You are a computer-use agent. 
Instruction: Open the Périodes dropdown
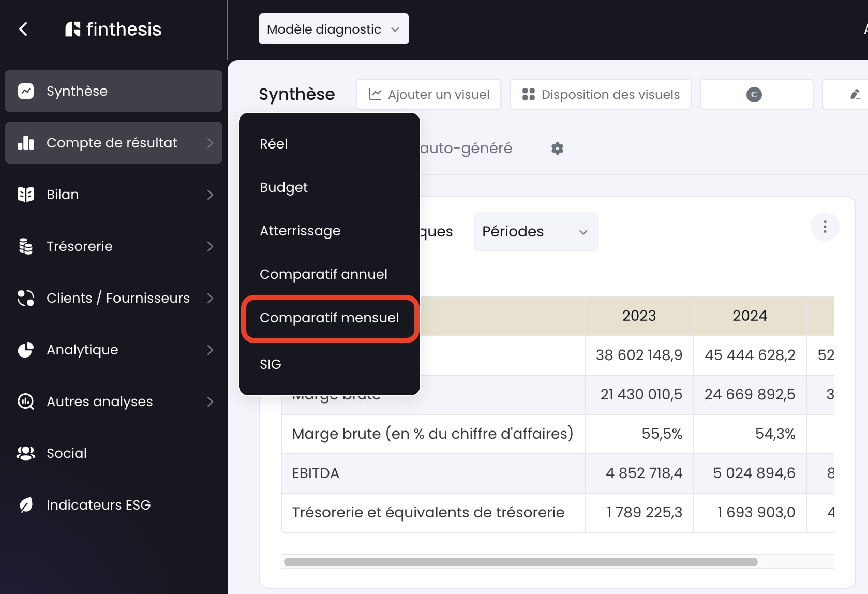pyautogui.click(x=535, y=231)
